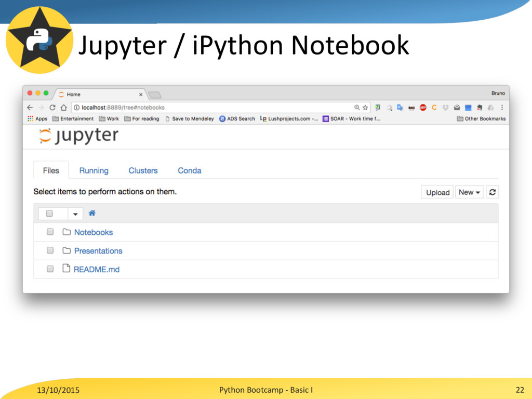The image size is (532, 399).
Task: Click the orange C extension icon
Action: coord(434,108)
